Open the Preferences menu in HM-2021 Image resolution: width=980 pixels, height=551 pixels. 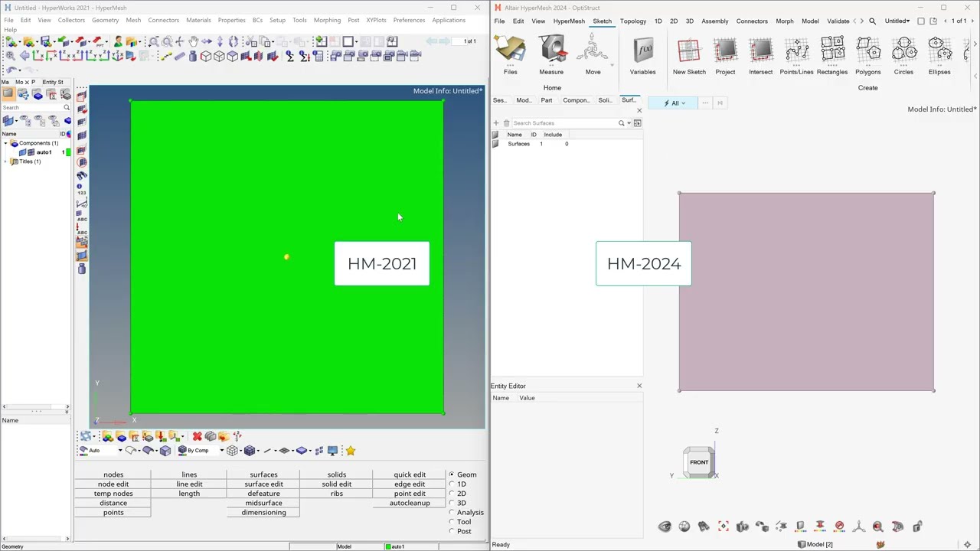coord(409,20)
